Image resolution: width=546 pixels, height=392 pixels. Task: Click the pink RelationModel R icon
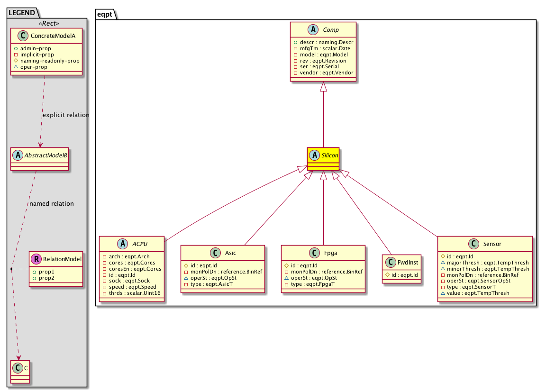(x=36, y=259)
